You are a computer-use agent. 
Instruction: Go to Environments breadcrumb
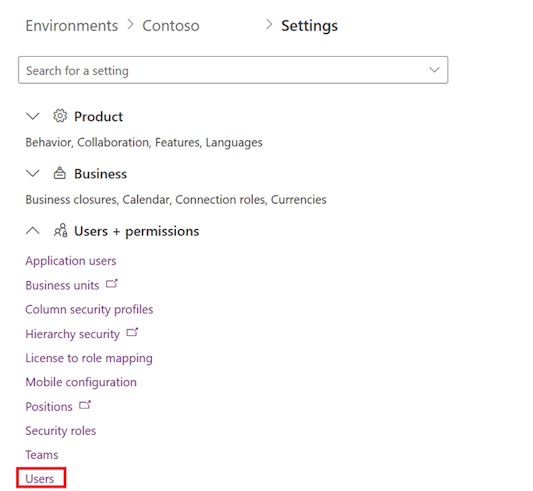(72, 26)
